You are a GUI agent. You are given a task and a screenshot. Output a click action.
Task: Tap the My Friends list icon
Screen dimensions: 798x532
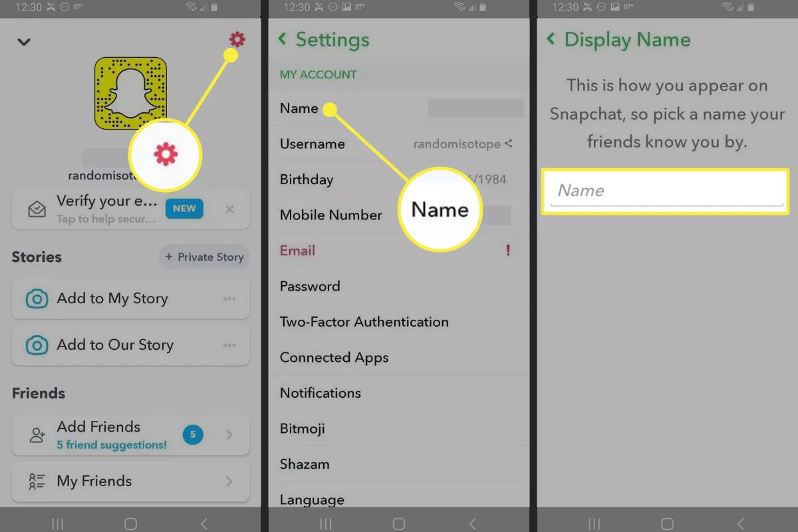tap(37, 481)
